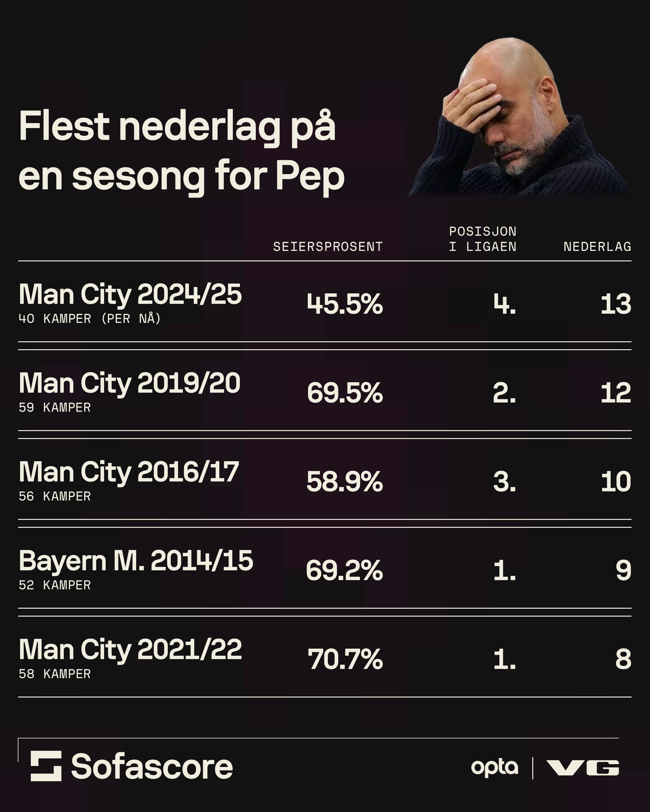Click the Sofascore wordmark text
The height and width of the screenshot is (812, 650).
152,766
